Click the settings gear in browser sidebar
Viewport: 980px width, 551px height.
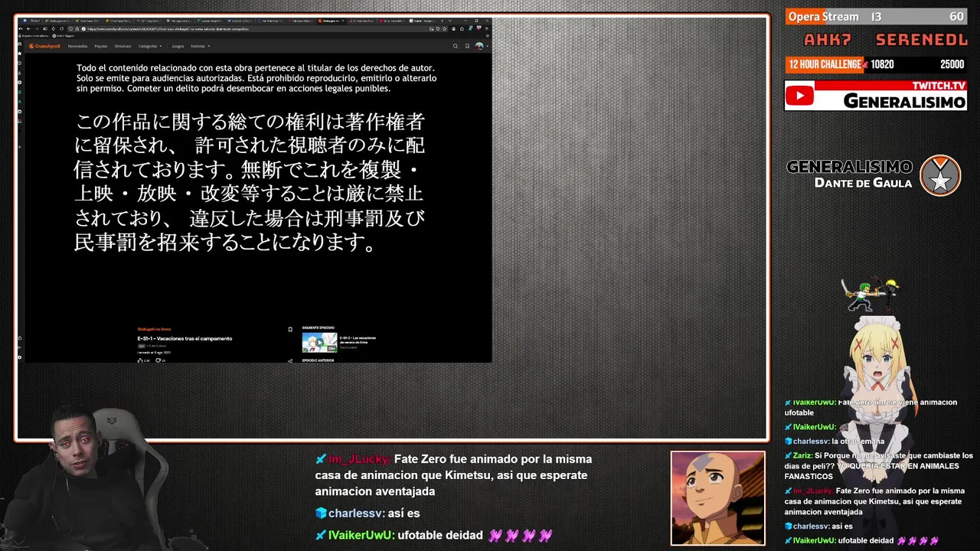pyautogui.click(x=20, y=357)
